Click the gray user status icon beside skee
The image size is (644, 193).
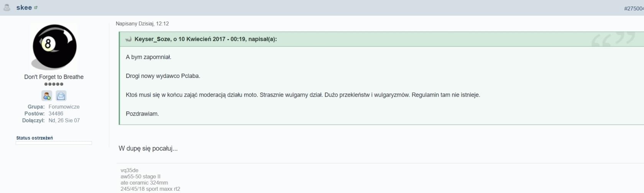click(x=7, y=7)
